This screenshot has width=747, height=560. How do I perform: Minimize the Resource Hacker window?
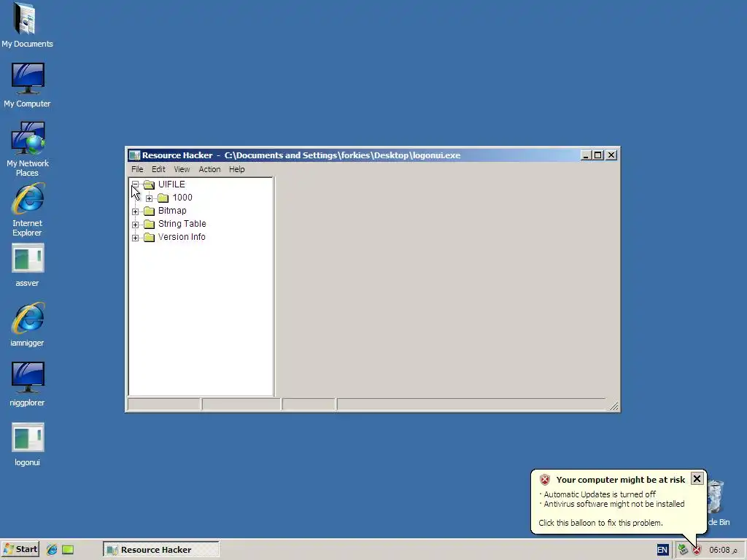586,155
